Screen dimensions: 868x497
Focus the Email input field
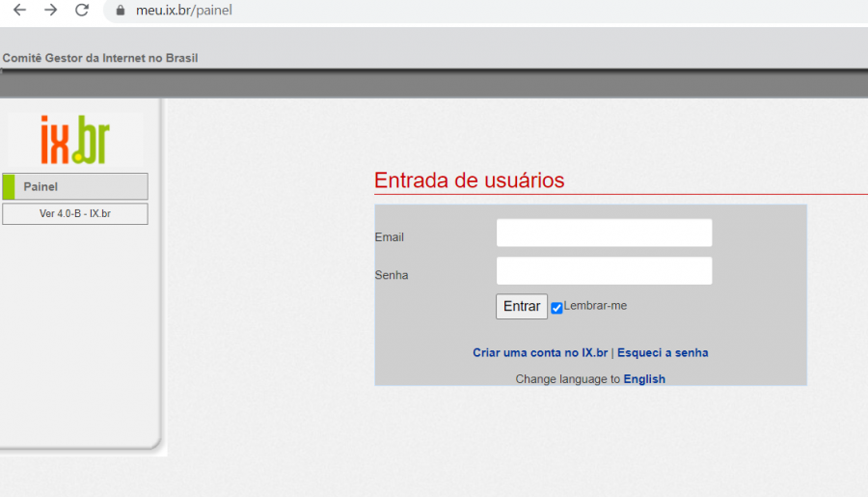[x=604, y=233]
